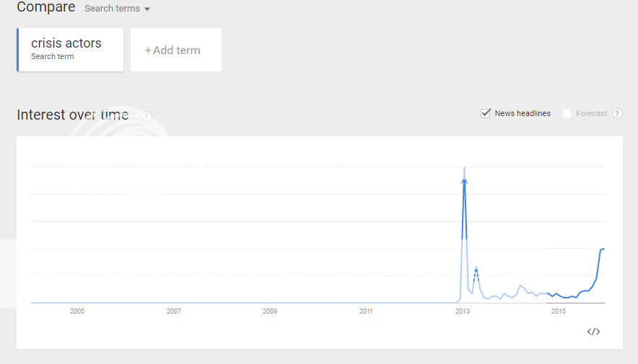Image resolution: width=638 pixels, height=364 pixels.
Task: Click the 2015 axis label
Action: tap(559, 311)
